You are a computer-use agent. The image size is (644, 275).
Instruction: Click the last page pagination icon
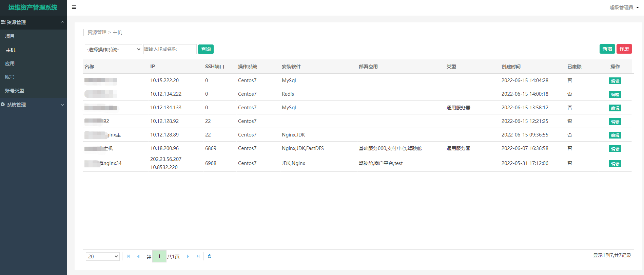(x=198, y=256)
